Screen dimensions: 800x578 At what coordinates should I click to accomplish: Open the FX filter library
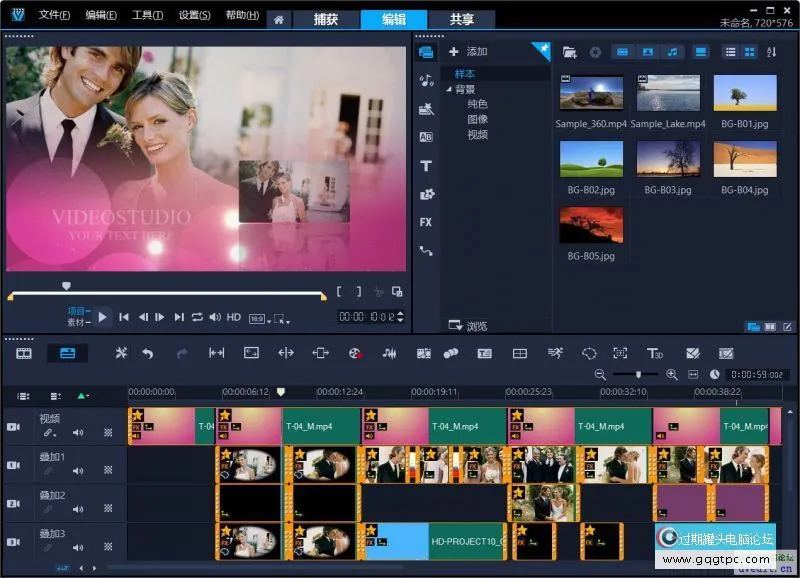click(426, 222)
